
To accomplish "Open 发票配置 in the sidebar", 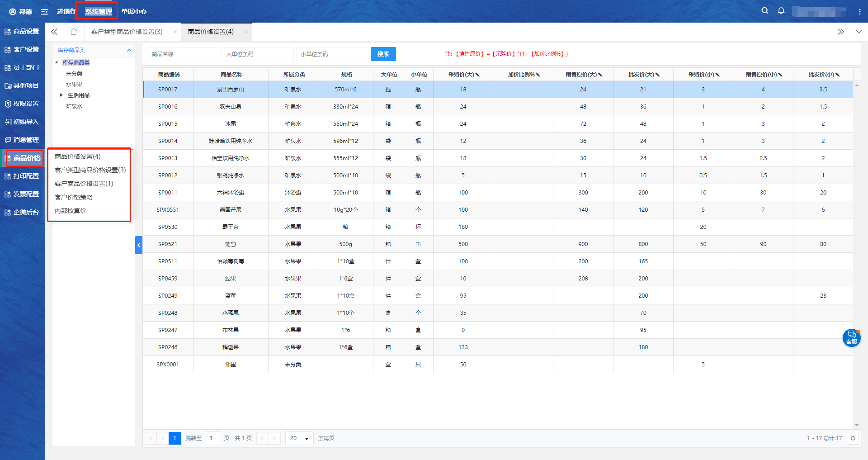I will tap(22, 194).
